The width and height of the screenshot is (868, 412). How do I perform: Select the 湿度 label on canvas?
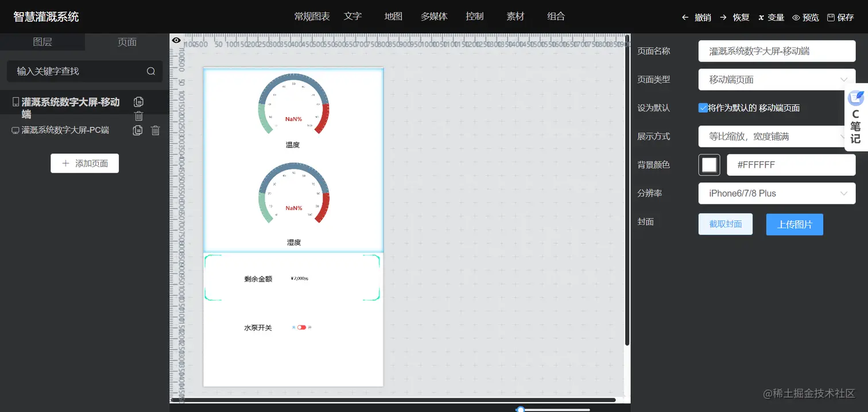294,242
